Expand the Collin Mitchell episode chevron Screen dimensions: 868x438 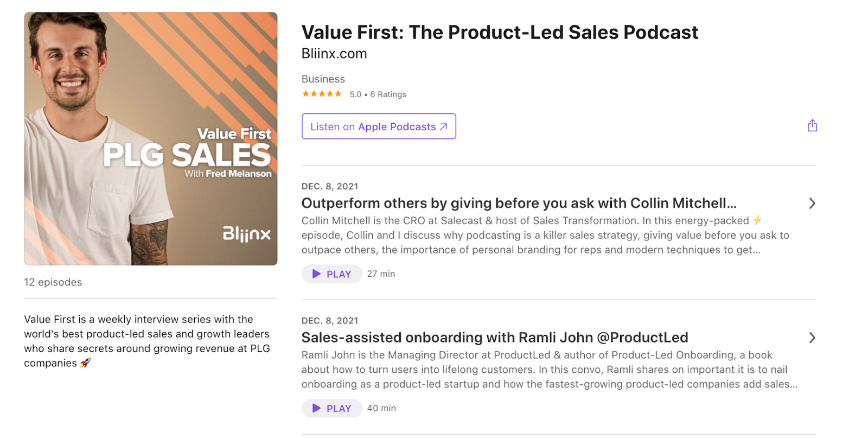812,204
